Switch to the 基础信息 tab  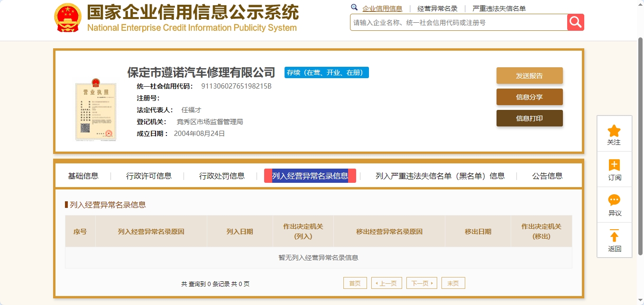coord(83,176)
